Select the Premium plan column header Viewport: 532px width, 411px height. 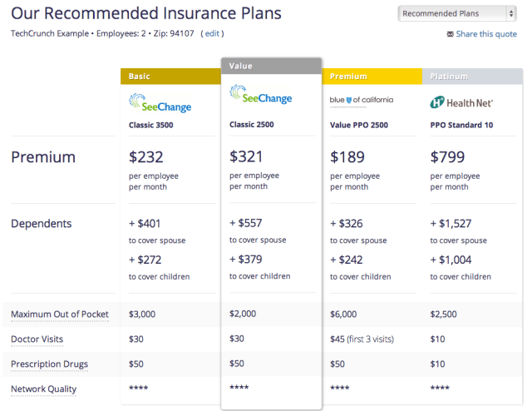click(372, 76)
